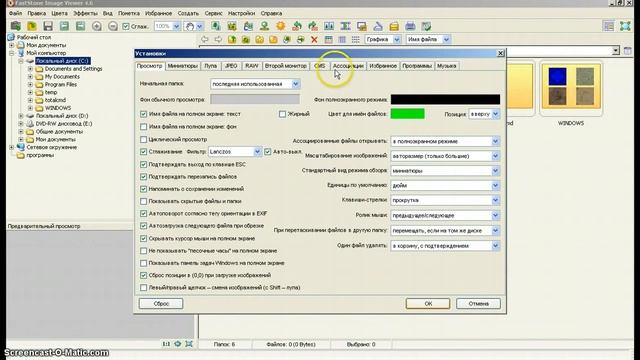Click the gray floppy Save As icon
The width and height of the screenshot is (640, 360).
(x=48, y=26)
